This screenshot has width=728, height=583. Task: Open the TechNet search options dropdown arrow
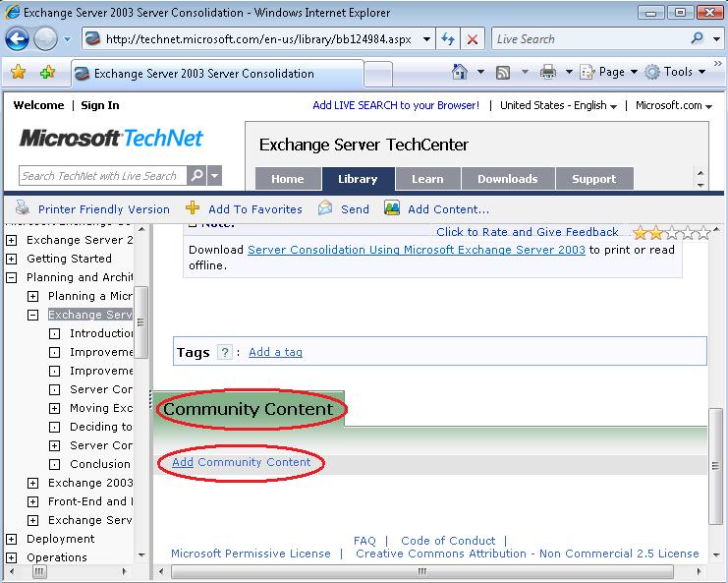214,176
